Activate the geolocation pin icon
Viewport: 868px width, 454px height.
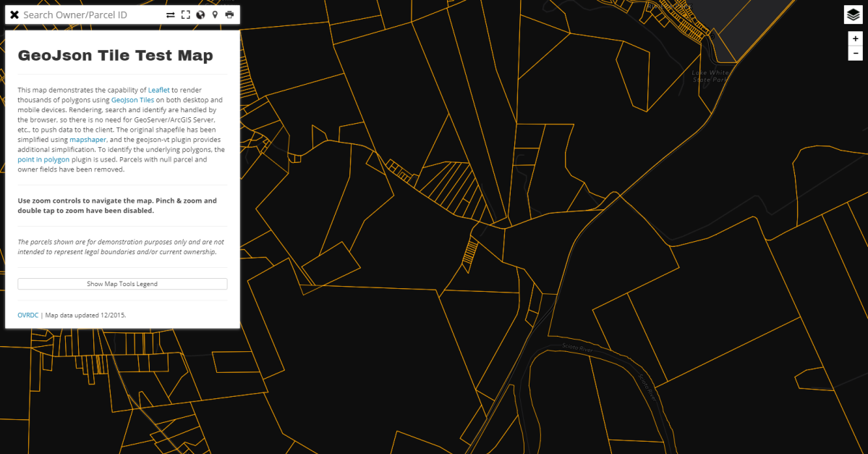(215, 14)
